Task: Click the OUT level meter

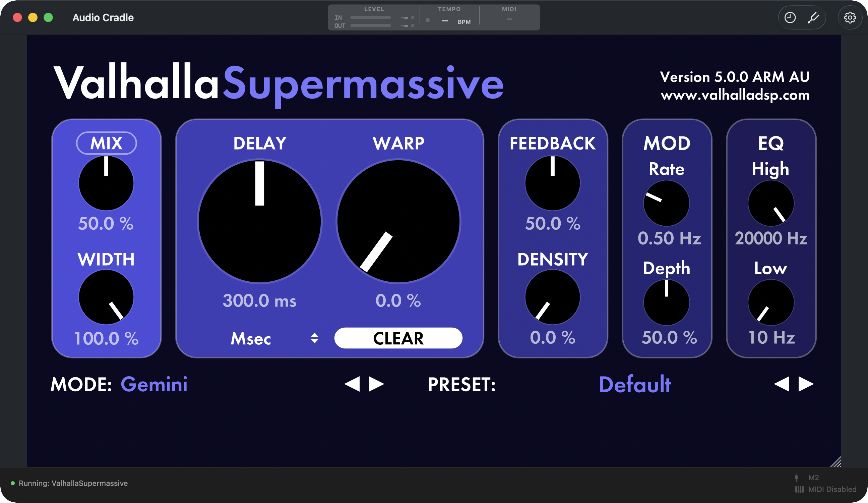Action: [x=371, y=25]
